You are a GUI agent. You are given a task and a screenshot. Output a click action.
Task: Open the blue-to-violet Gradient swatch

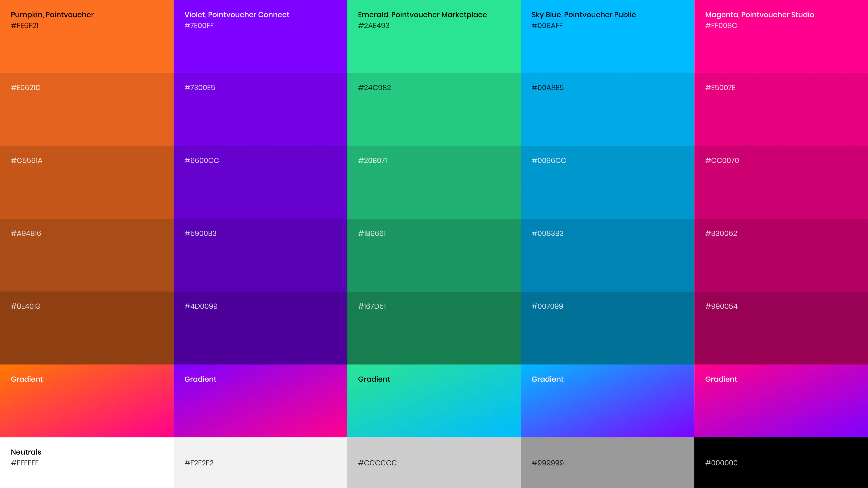tap(608, 401)
